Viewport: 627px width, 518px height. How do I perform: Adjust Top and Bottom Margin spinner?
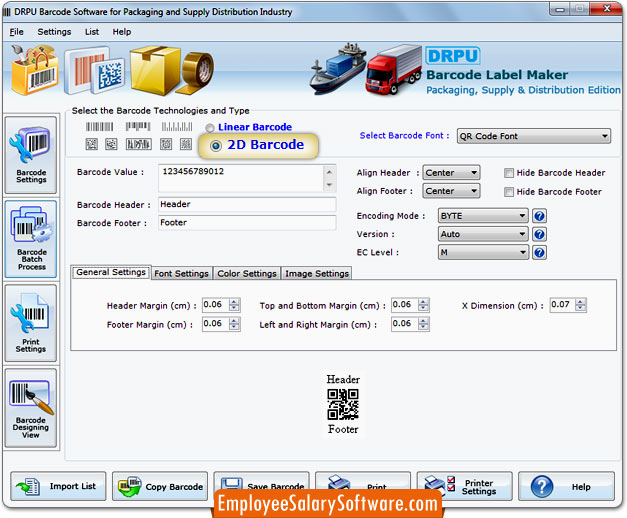pos(423,305)
